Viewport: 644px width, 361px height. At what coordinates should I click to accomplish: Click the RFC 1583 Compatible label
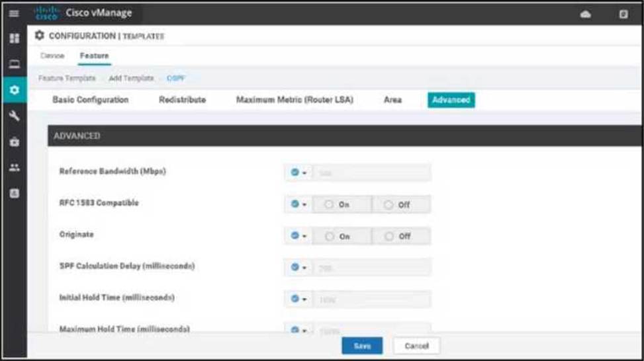click(x=99, y=203)
